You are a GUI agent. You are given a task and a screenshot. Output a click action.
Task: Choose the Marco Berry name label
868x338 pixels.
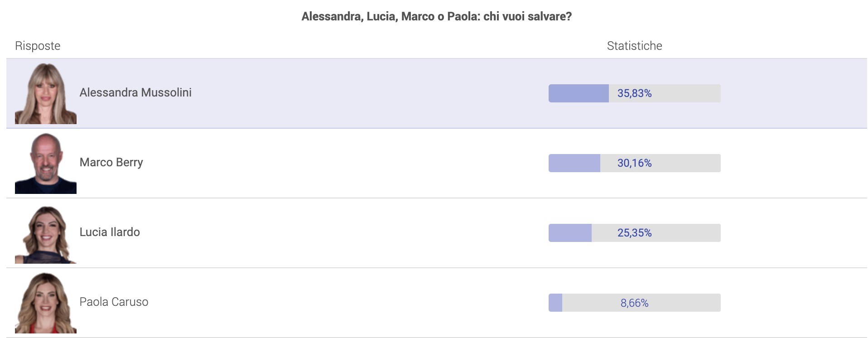coord(111,162)
